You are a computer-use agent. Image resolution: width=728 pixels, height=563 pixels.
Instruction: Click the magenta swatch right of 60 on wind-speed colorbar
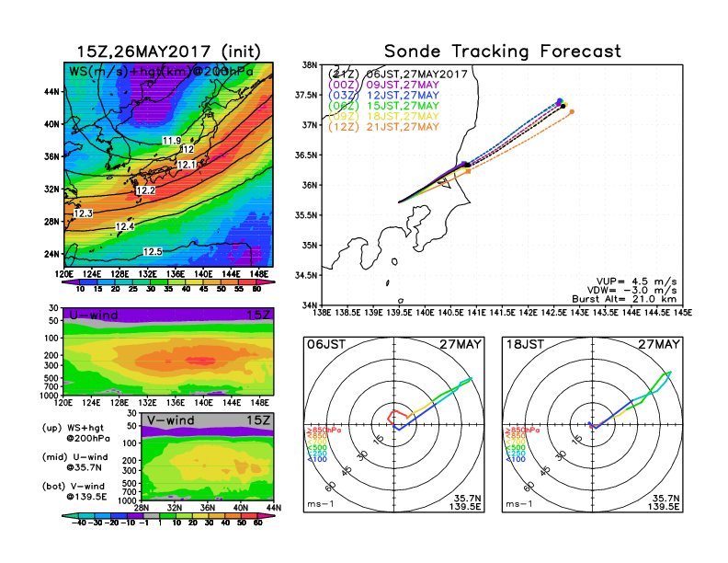click(267, 282)
